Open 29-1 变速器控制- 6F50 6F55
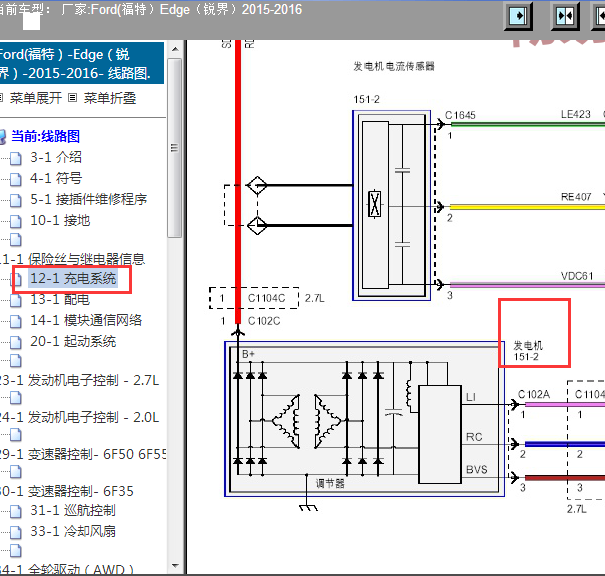 pyautogui.click(x=83, y=454)
